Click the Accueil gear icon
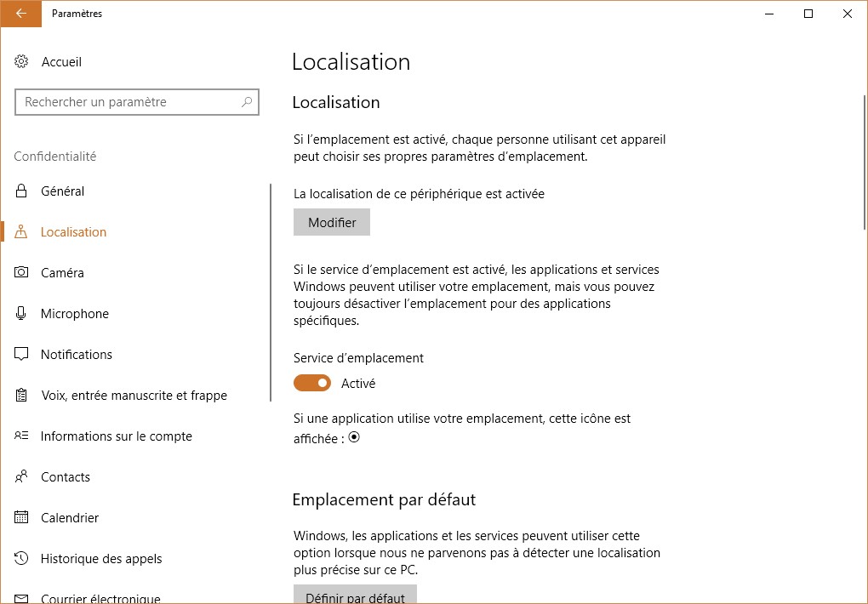868x604 pixels. (x=22, y=62)
